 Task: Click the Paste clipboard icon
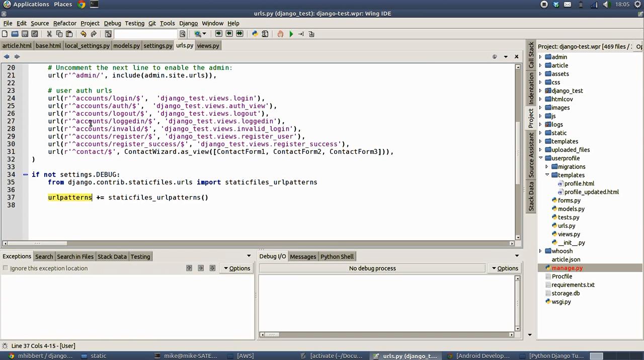coord(69,34)
